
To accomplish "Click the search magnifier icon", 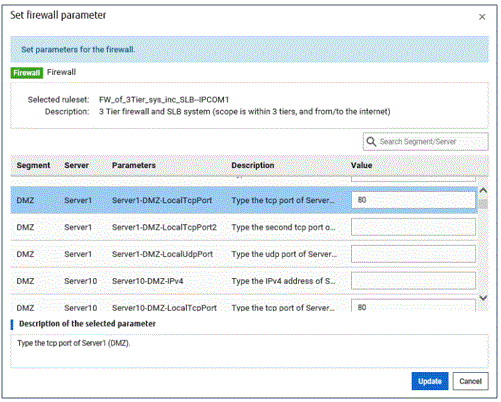I will point(371,142).
